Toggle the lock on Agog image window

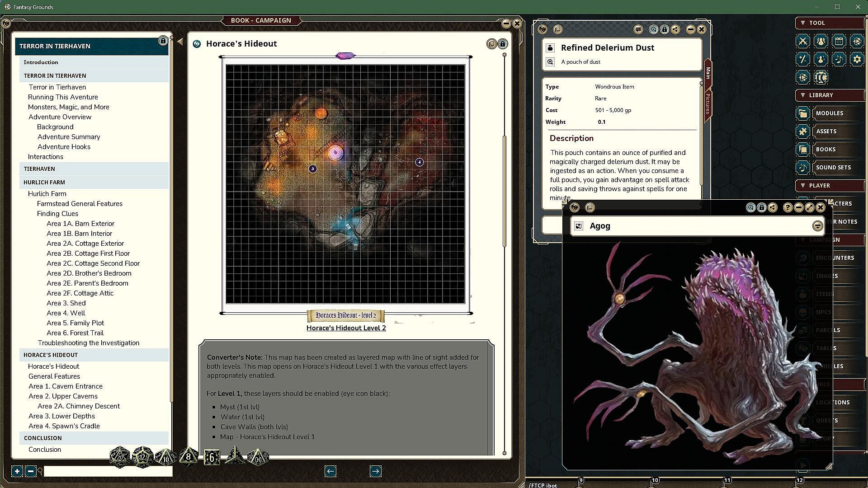click(762, 207)
